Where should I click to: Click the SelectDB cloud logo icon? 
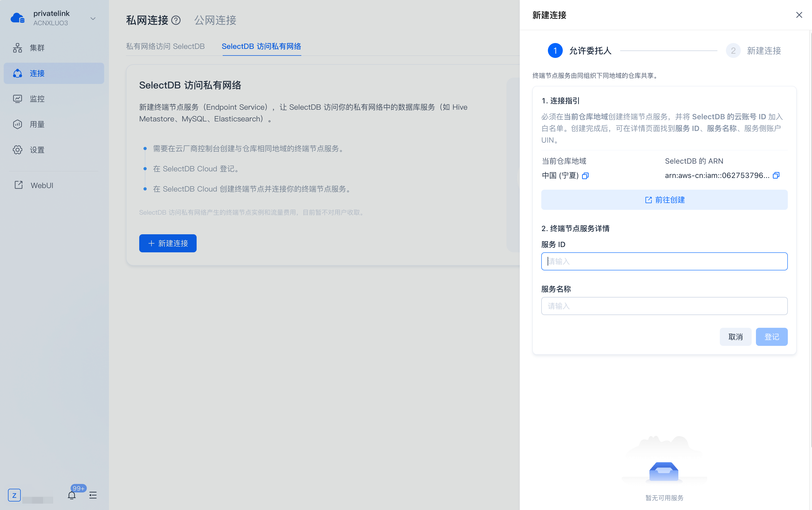pos(18,18)
